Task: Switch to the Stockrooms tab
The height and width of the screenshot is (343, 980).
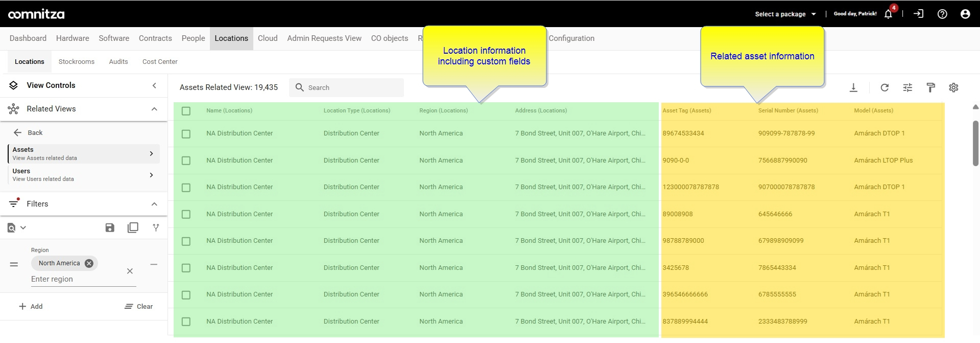Action: [77, 62]
